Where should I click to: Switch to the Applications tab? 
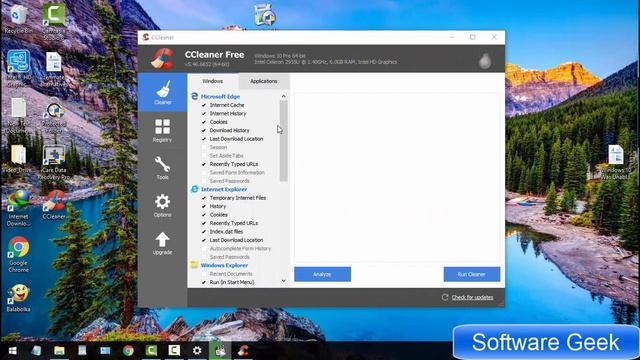click(x=264, y=81)
